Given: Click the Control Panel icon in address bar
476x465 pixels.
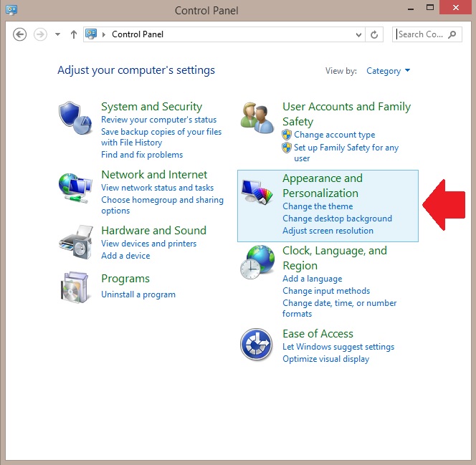Looking at the screenshot, I should click(x=91, y=34).
